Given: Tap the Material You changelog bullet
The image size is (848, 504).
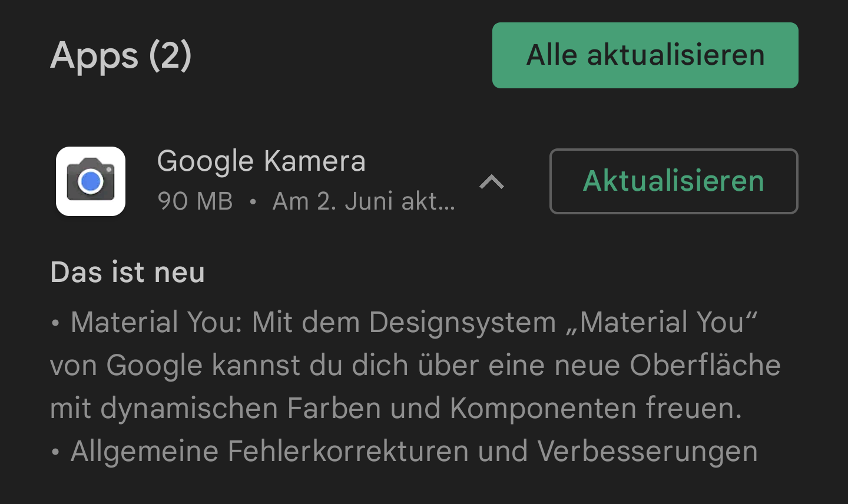Looking at the screenshot, I should point(405,323).
